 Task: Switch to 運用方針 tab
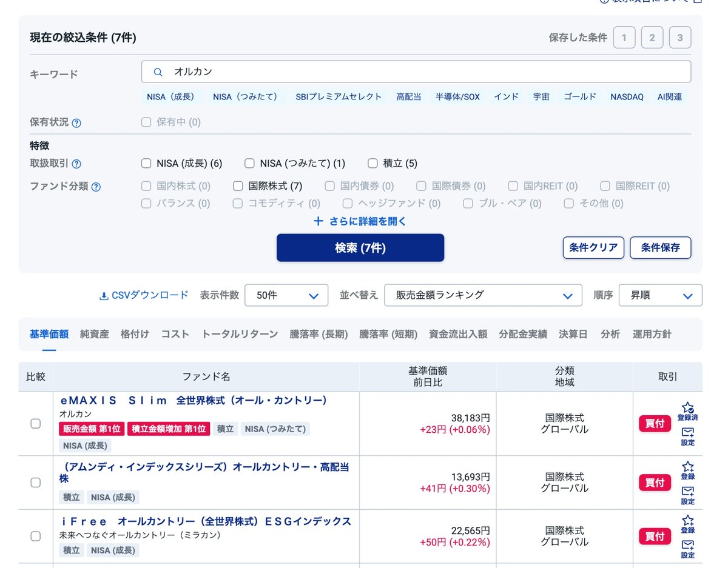[x=652, y=334]
